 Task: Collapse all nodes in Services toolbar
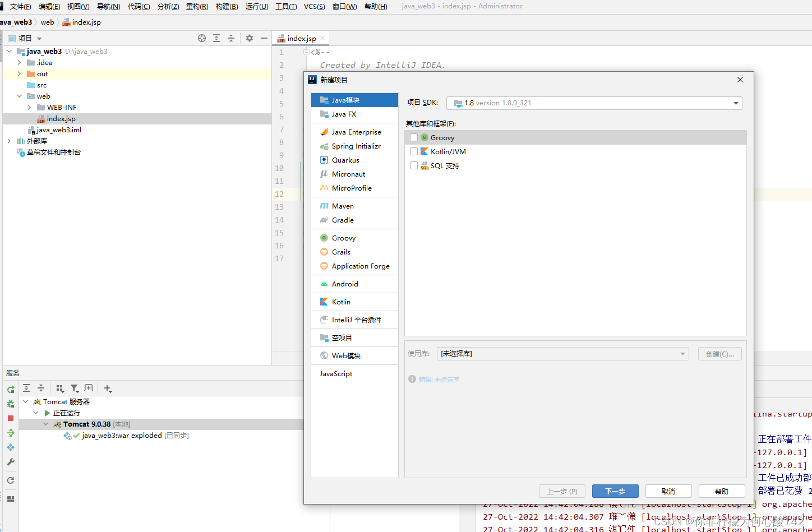41,388
